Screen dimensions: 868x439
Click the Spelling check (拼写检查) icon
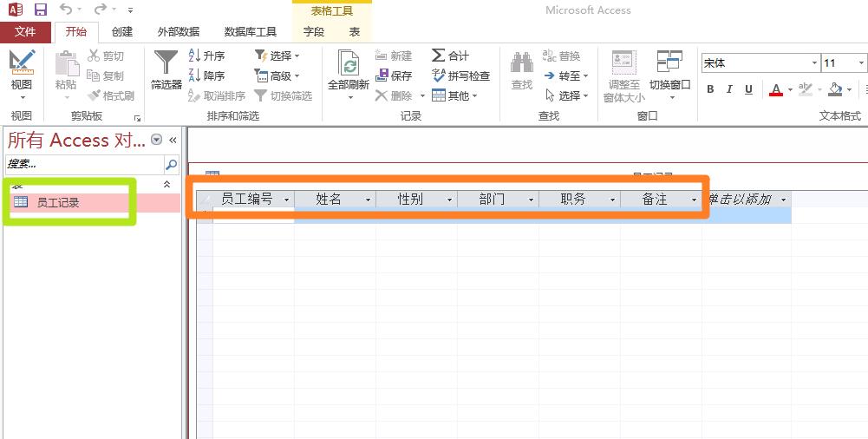(x=460, y=75)
